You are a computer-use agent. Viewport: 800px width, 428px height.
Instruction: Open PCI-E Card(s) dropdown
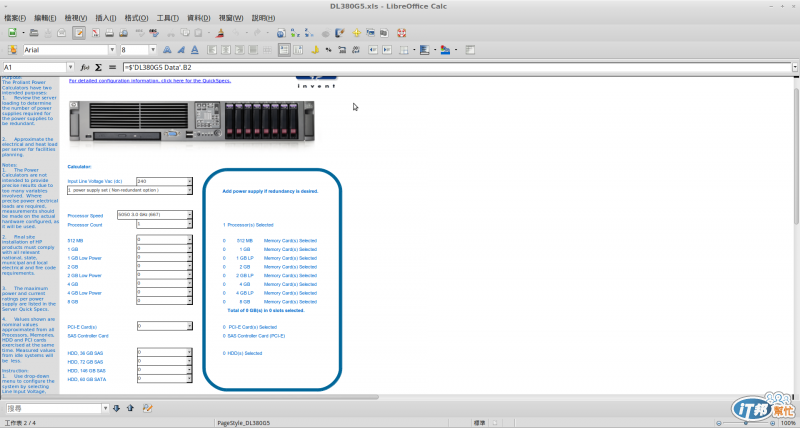[189, 326]
